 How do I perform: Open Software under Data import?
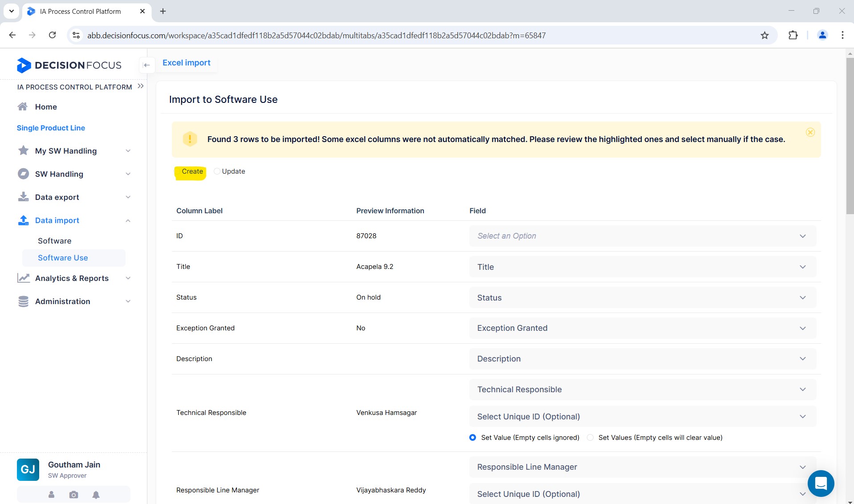(54, 241)
